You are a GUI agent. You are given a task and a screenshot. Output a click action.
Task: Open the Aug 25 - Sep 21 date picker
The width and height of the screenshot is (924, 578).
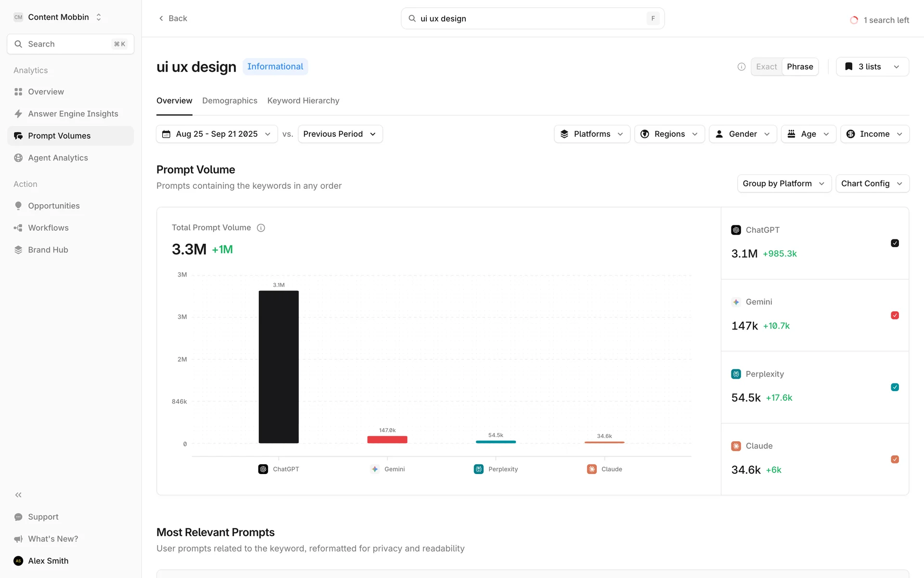coord(217,134)
